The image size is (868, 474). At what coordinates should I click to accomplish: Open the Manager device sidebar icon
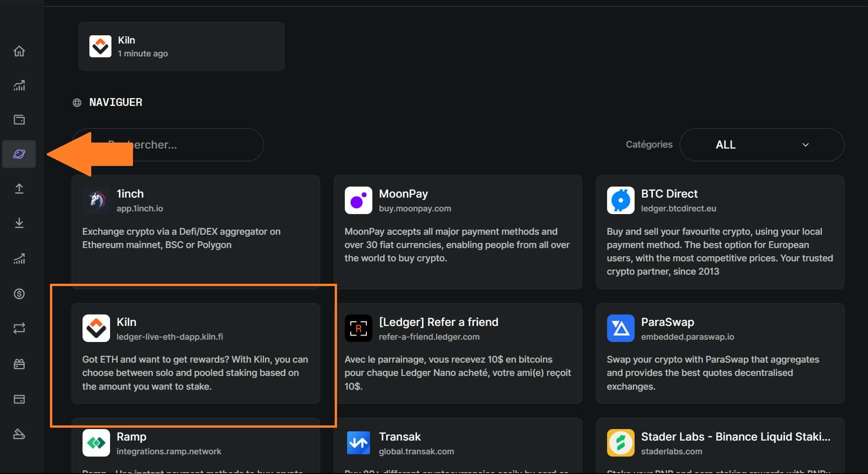tap(19, 434)
